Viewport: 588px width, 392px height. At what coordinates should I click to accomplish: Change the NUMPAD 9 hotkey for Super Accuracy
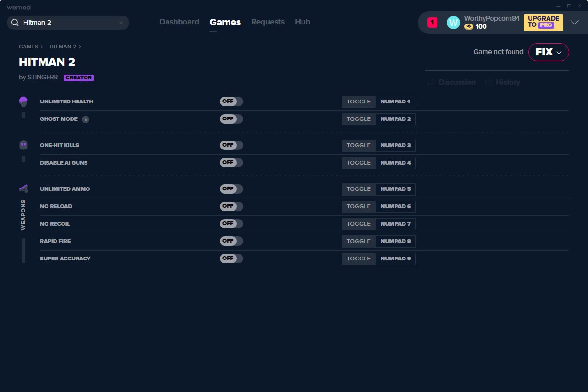[395, 259]
